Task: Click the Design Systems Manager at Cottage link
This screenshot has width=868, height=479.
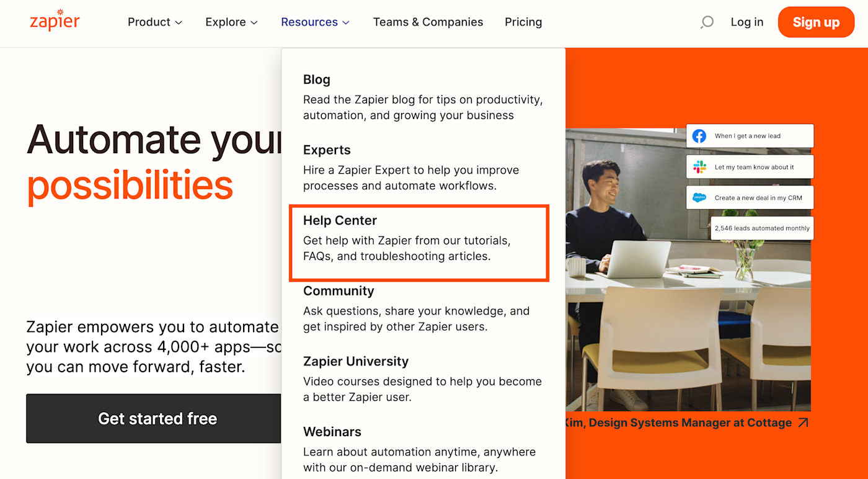Action: (687, 423)
